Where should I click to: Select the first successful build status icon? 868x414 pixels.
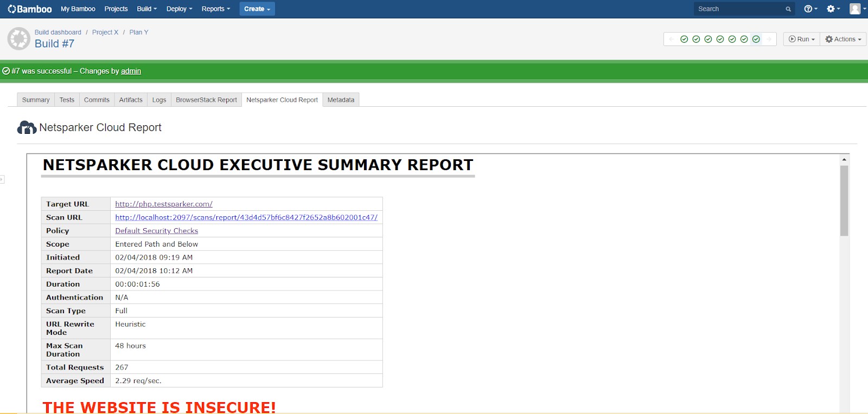[684, 39]
